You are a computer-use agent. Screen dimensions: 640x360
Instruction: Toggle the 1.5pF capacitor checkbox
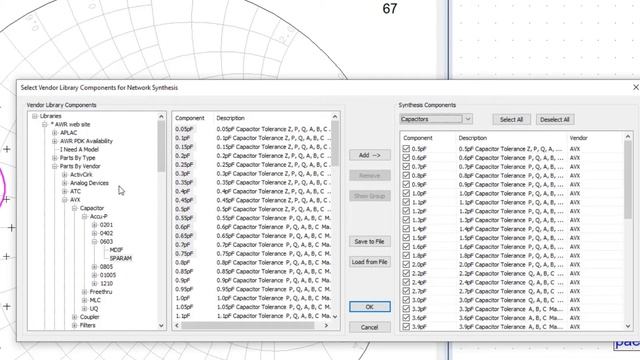406,238
